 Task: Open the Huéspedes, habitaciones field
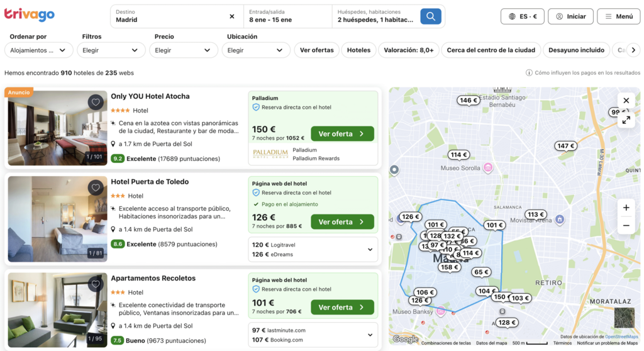[375, 16]
